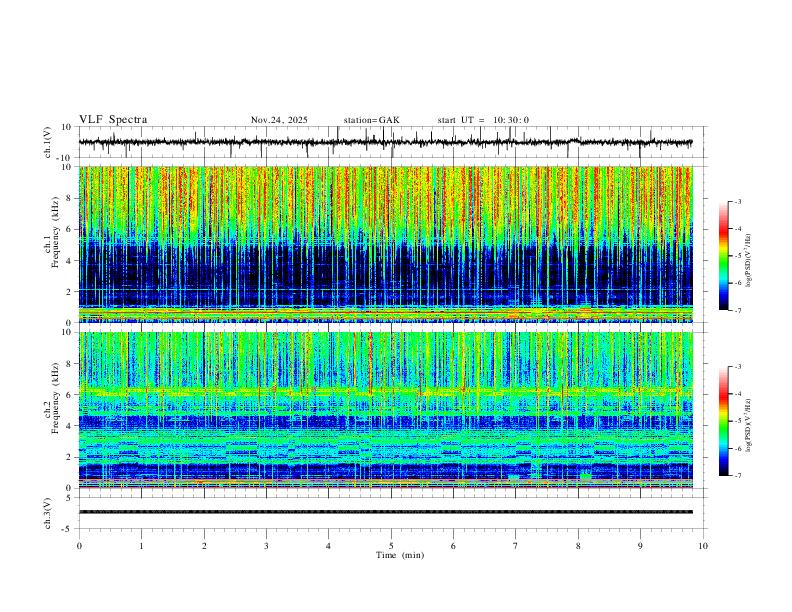The image size is (792, 612).
Task: Click the "8" kHz tick of ch.1 spectrogram
Action: point(69,198)
